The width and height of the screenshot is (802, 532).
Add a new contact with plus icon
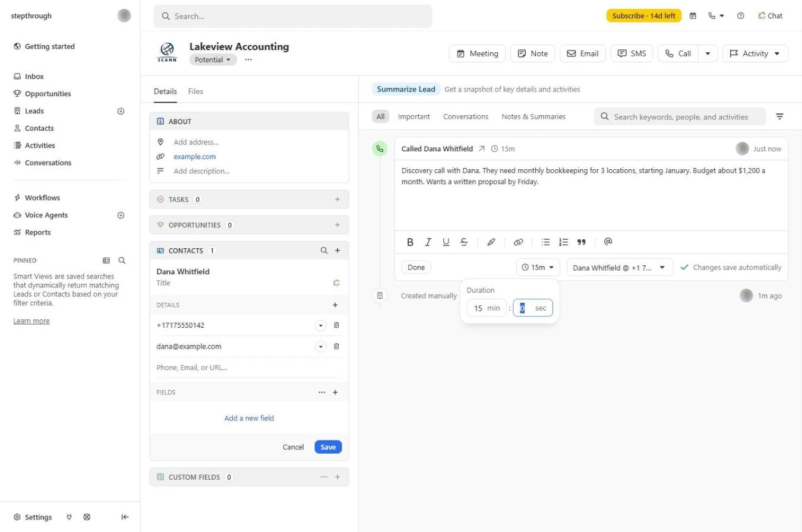(x=337, y=251)
